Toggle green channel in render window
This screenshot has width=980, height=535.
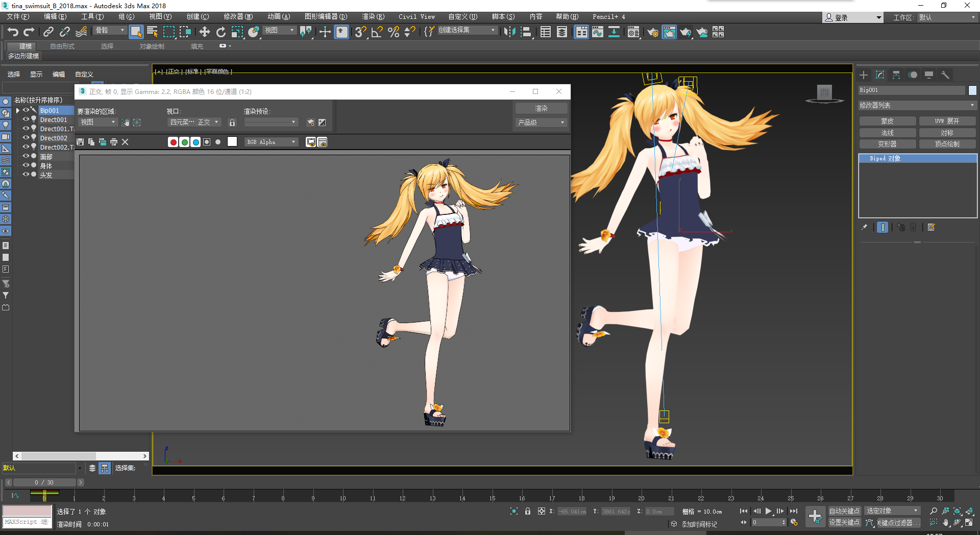[x=184, y=142]
